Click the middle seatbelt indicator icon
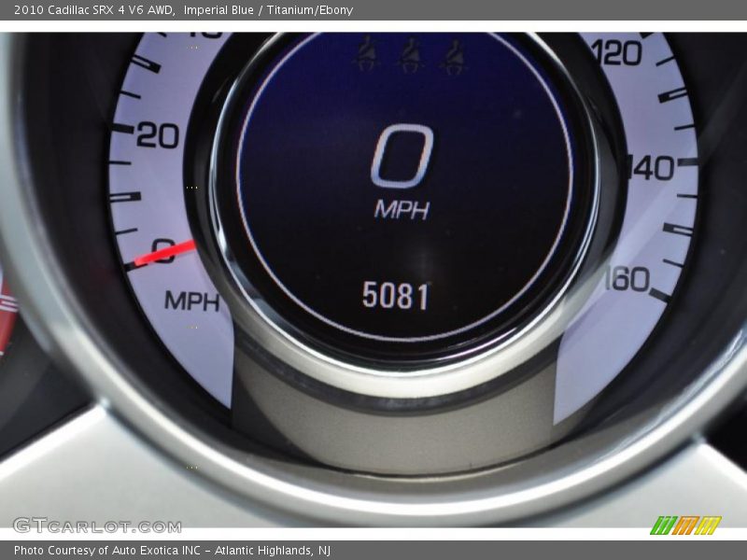Image resolution: width=747 pixels, height=560 pixels. [411, 56]
